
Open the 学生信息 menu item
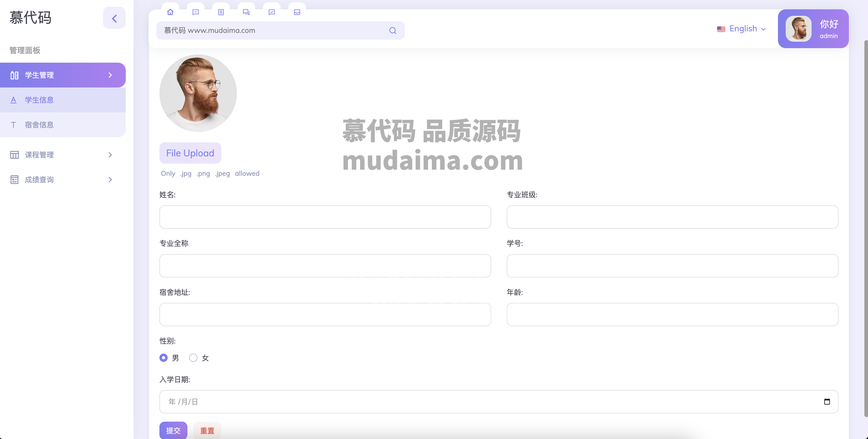pyautogui.click(x=63, y=100)
